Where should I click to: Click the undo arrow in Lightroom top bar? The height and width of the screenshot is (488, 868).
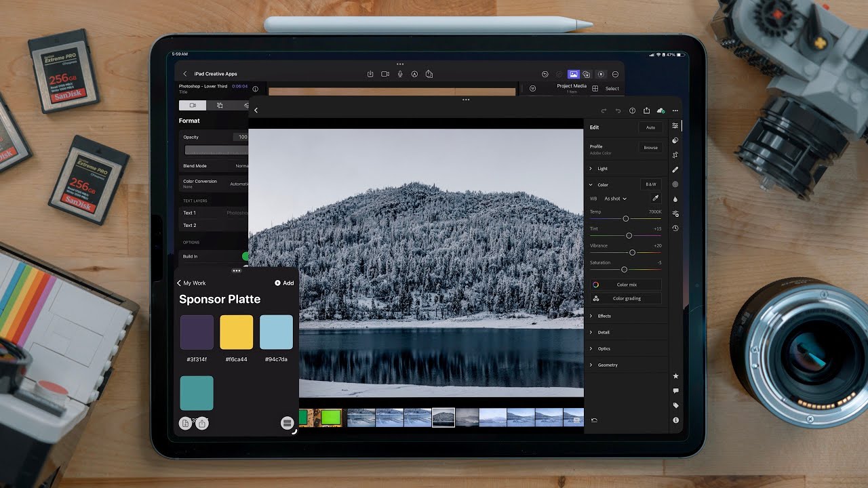click(x=618, y=110)
